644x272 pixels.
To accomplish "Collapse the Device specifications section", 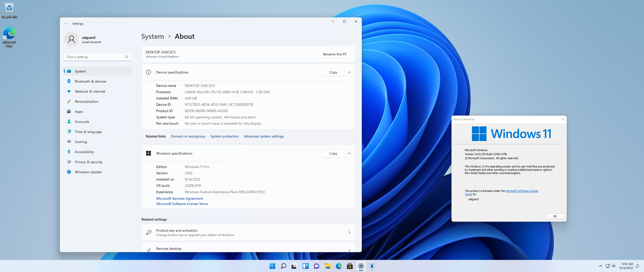I will pyautogui.click(x=349, y=72).
